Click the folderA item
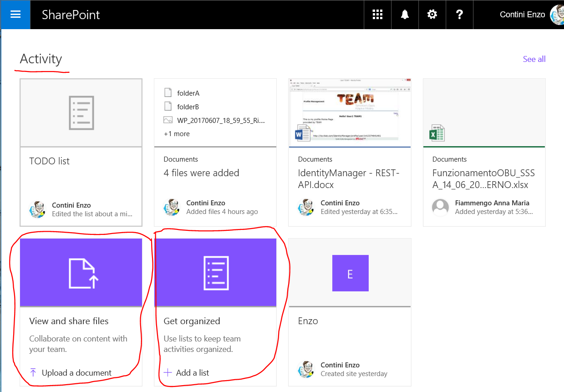 click(188, 93)
